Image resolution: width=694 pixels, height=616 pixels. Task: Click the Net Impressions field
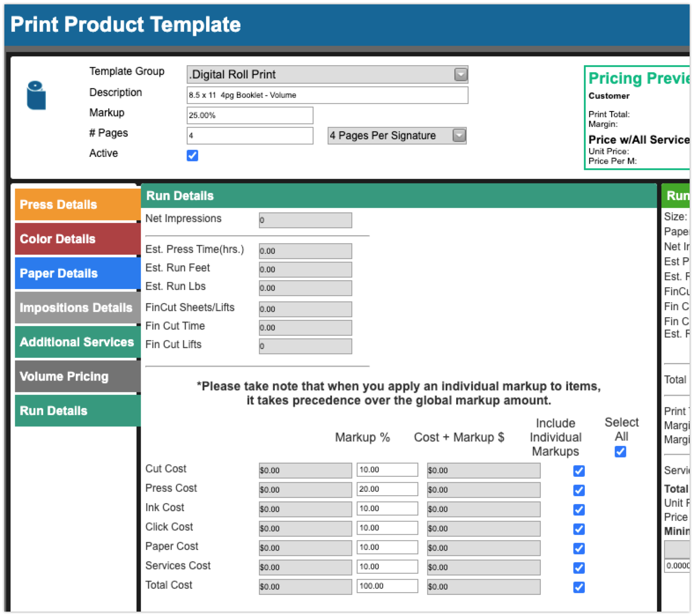pyautogui.click(x=305, y=220)
